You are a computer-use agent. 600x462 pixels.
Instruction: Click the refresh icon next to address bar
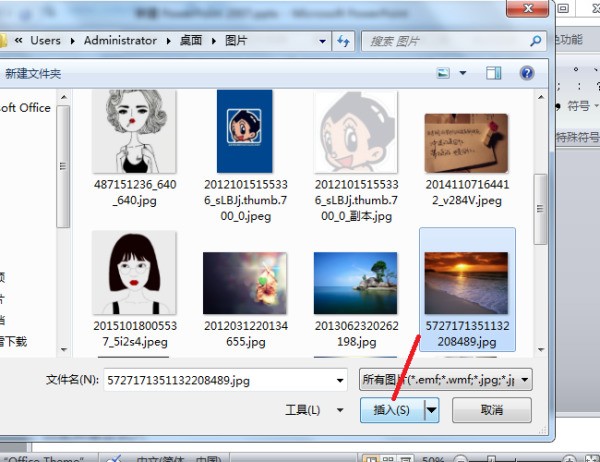coord(343,41)
